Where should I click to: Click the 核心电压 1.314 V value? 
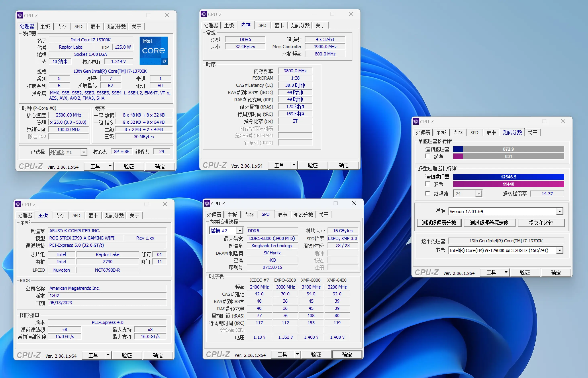click(118, 61)
